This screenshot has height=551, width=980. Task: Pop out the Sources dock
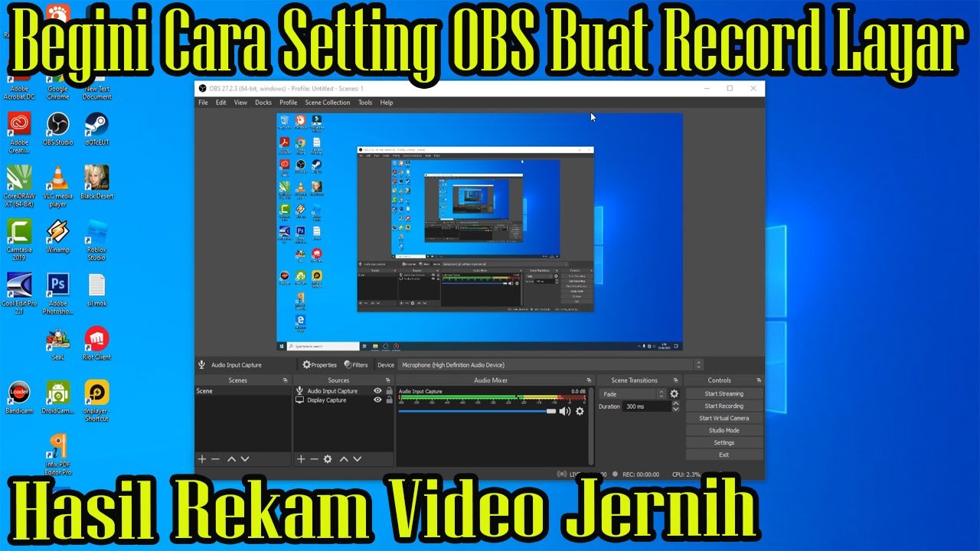point(388,380)
